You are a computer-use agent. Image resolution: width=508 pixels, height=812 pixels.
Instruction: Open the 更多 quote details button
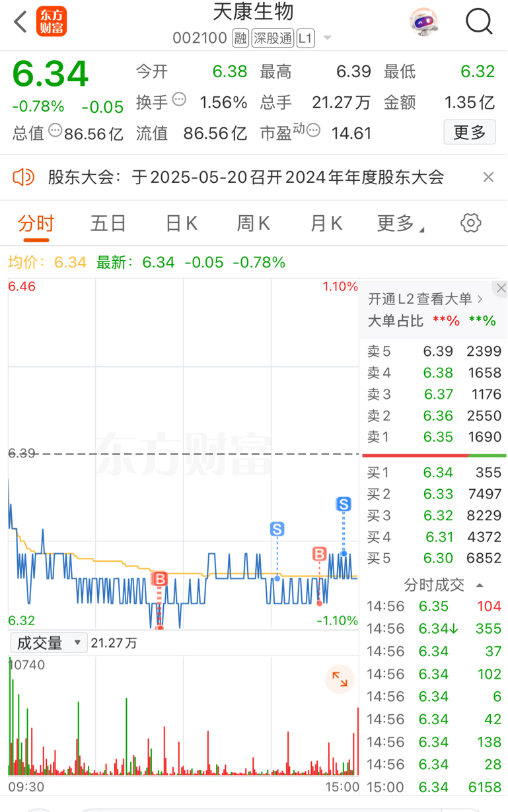[470, 132]
